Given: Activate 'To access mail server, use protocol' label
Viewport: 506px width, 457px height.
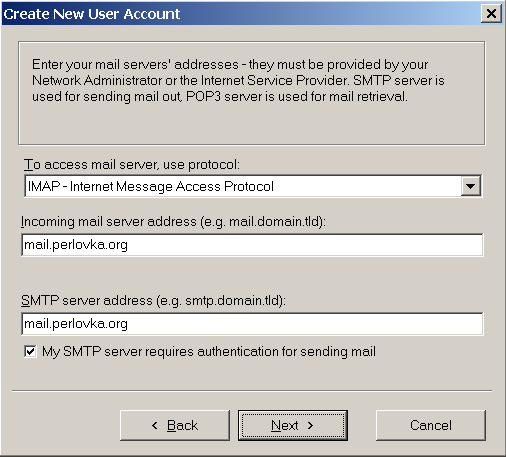Looking at the screenshot, I should [132, 165].
